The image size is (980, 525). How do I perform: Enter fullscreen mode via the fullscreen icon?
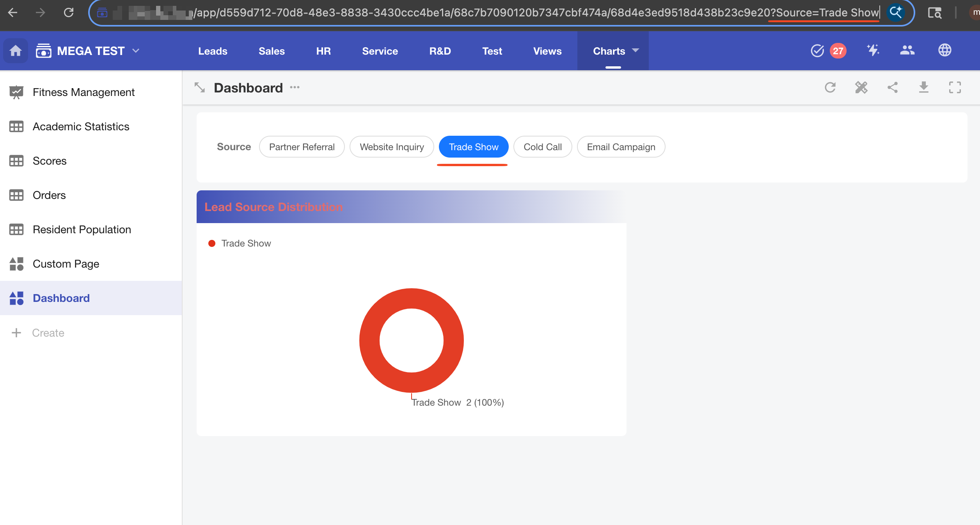click(955, 87)
